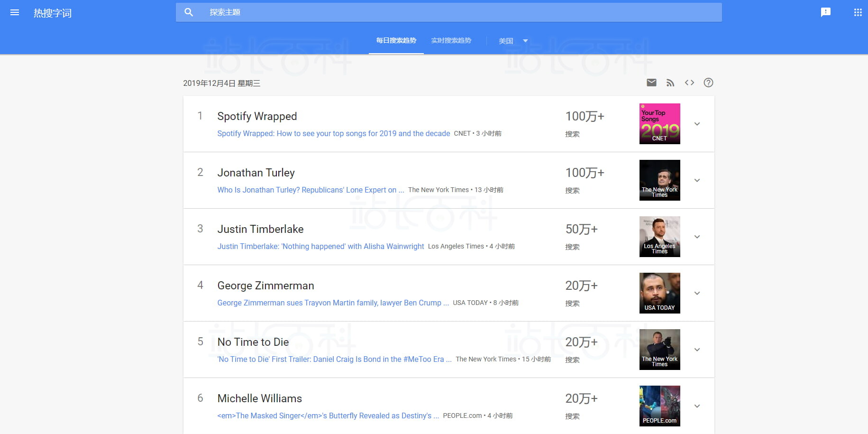This screenshot has height=434, width=868.
Task: Open Justin Timberlake Nothing happened article link
Action: tap(320, 247)
